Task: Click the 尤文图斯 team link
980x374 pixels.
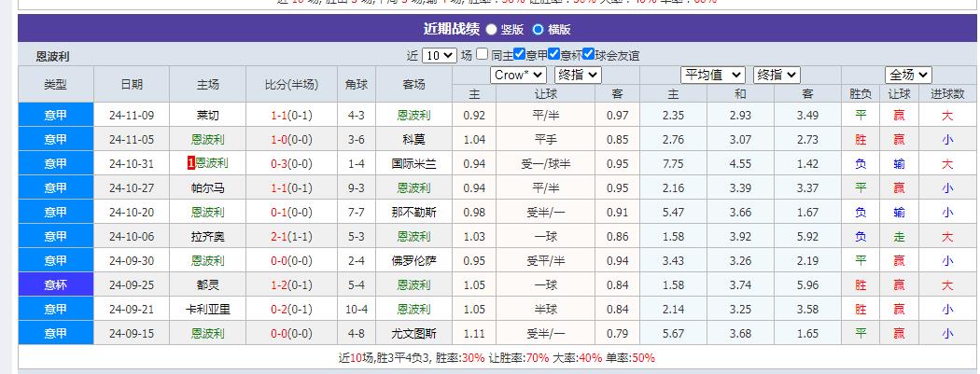Action: pos(413,333)
